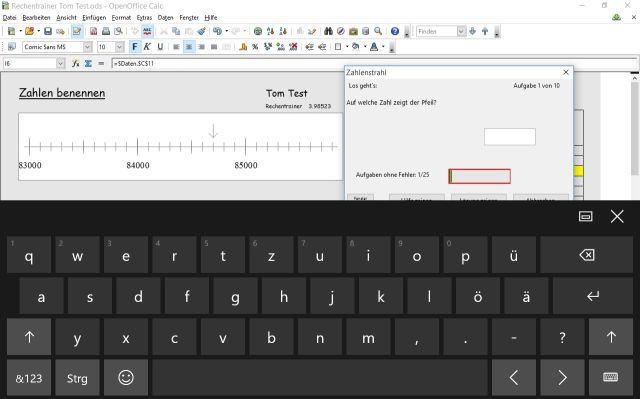The height and width of the screenshot is (399, 640).
Task: Open Page Preview icon
Action: [118, 31]
